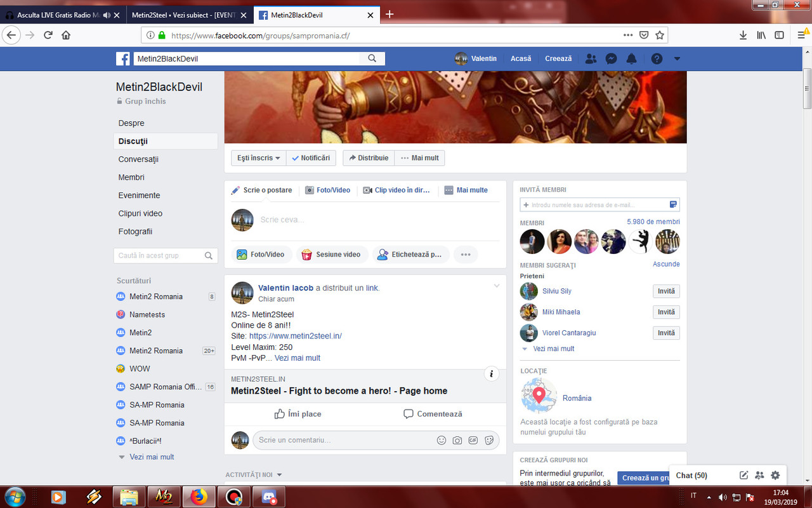Launch Firefox from the taskbar
Viewport: 812px width, 508px height.
coord(199,496)
